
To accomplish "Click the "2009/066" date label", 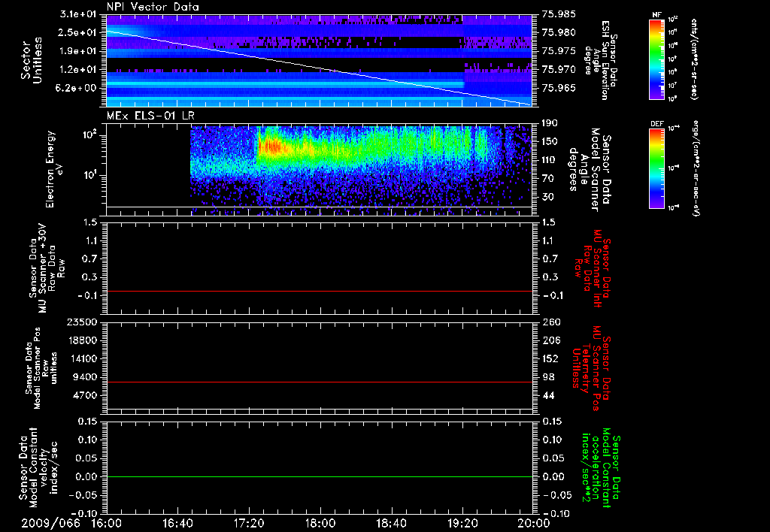I will click(x=50, y=523).
